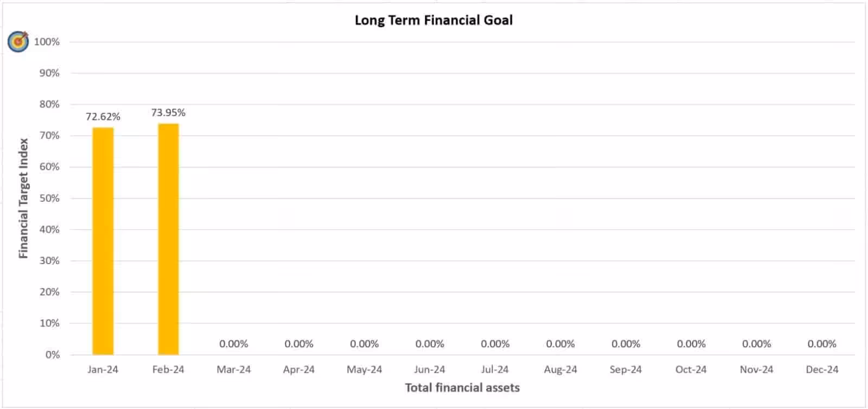This screenshot has width=868, height=409.
Task: Click the 0% vertical axis label
Action: (x=53, y=355)
